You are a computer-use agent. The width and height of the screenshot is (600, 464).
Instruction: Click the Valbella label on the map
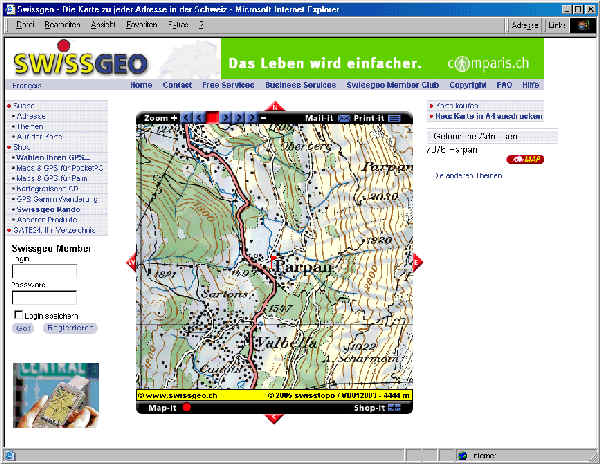click(286, 342)
